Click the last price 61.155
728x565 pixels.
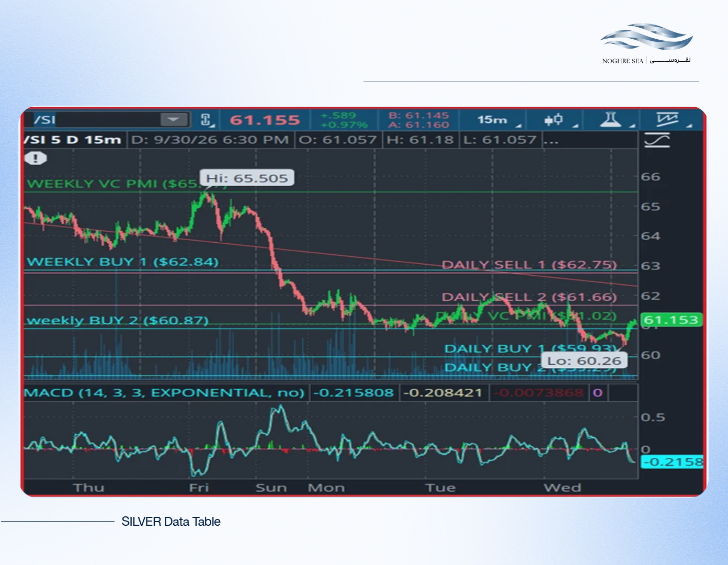pyautogui.click(x=265, y=120)
